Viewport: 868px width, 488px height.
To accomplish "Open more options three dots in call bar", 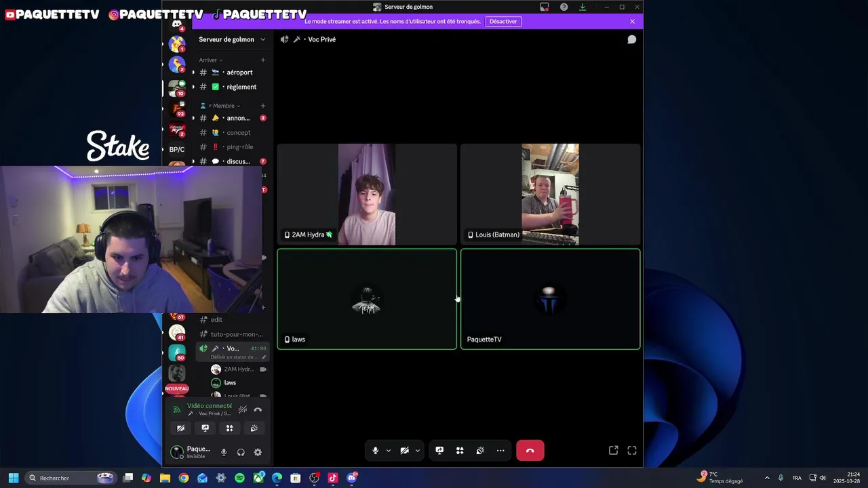I will [x=500, y=451].
